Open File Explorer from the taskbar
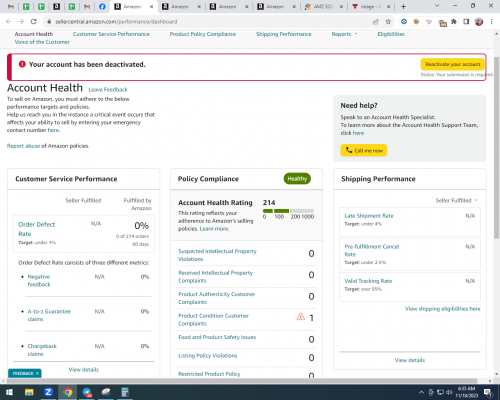500x400 pixels. point(29,392)
